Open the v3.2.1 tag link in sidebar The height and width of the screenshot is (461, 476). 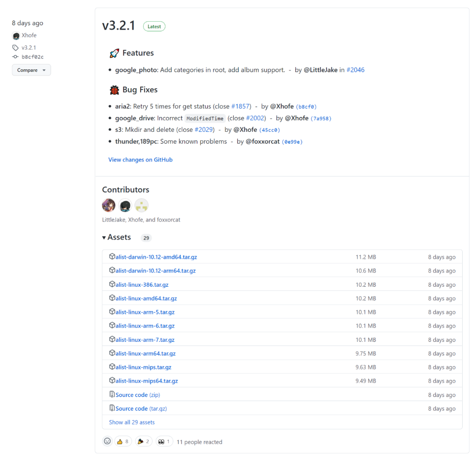29,48
